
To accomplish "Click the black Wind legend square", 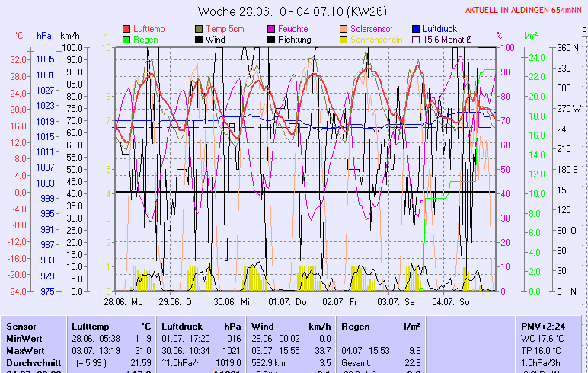I will click(x=200, y=40).
